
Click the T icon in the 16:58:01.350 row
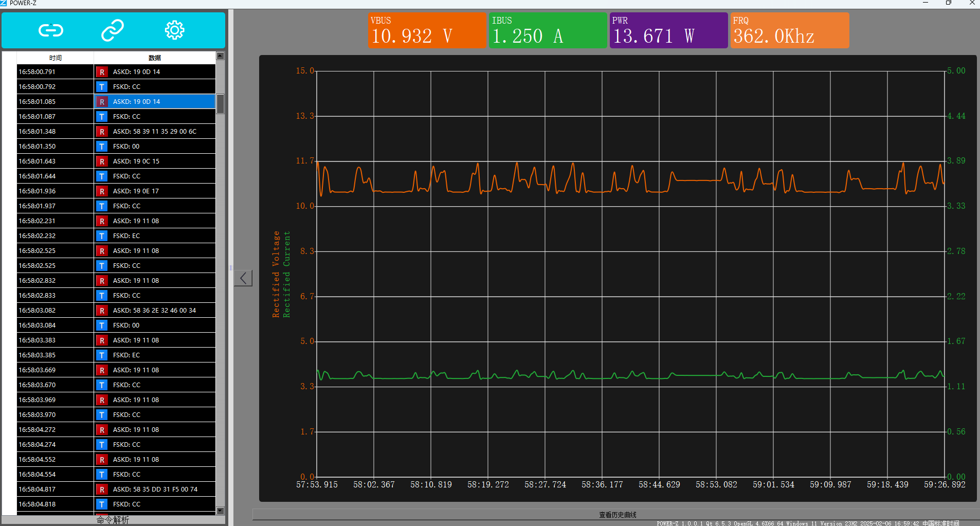tap(102, 147)
